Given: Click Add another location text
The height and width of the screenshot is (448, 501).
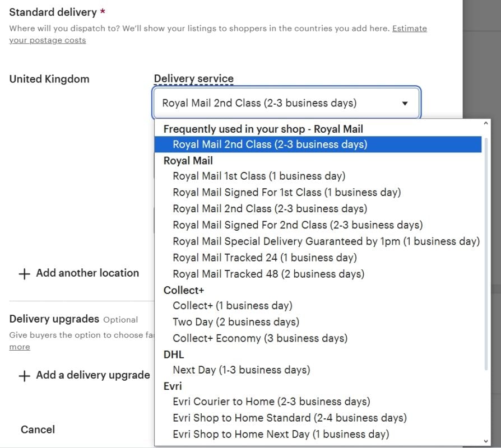Looking at the screenshot, I should [87, 273].
